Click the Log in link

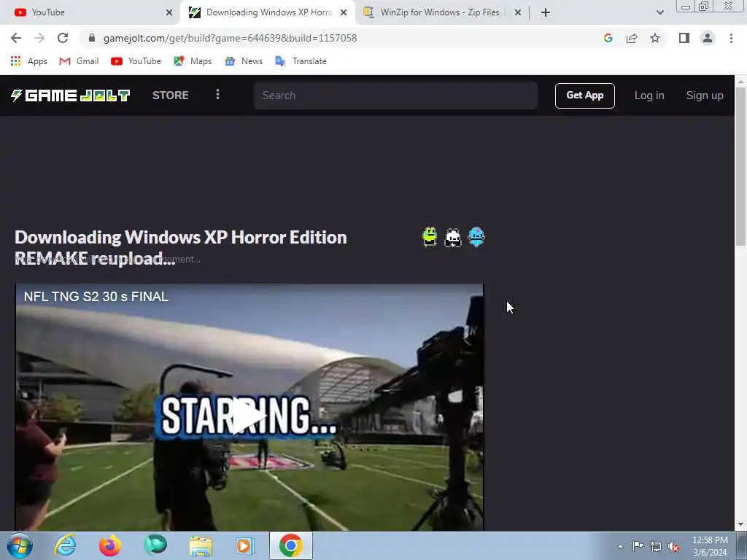pos(649,96)
